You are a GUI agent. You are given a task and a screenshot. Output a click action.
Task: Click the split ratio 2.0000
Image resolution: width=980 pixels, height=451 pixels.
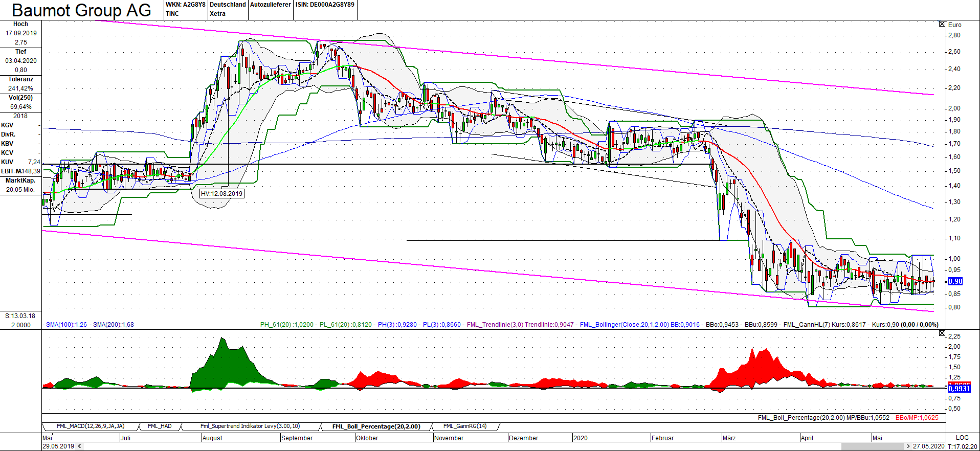(21, 325)
